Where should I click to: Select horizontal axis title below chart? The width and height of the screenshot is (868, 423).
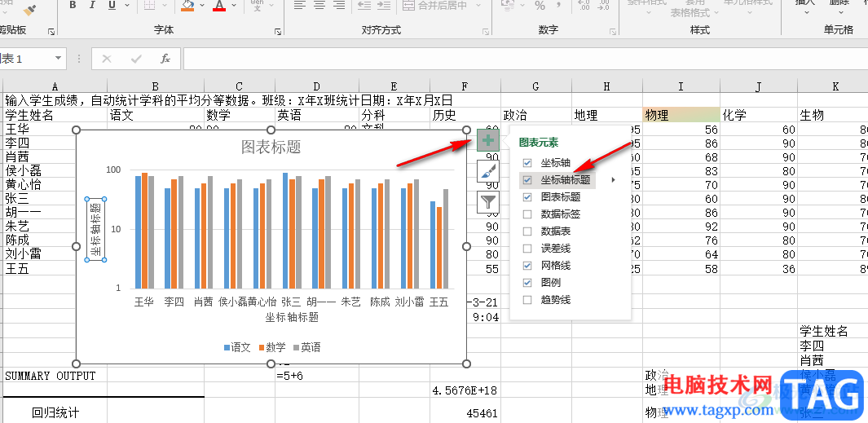(x=292, y=318)
